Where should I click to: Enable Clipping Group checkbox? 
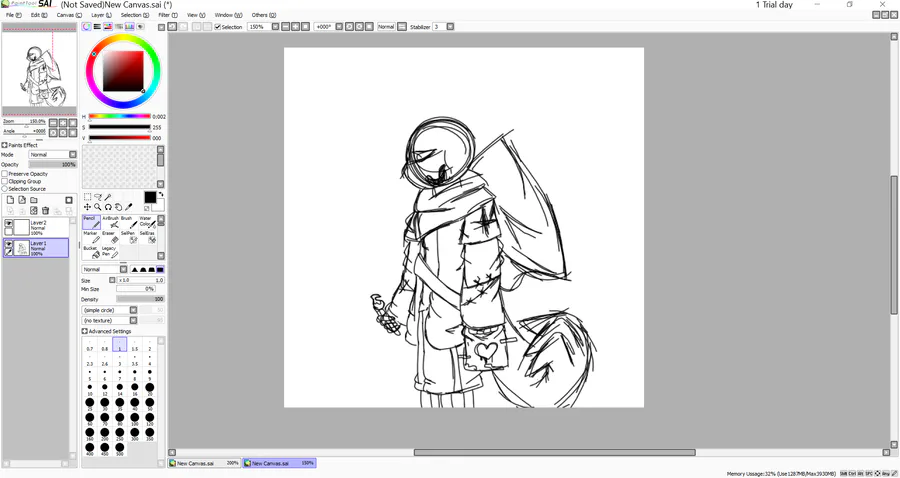[5, 181]
